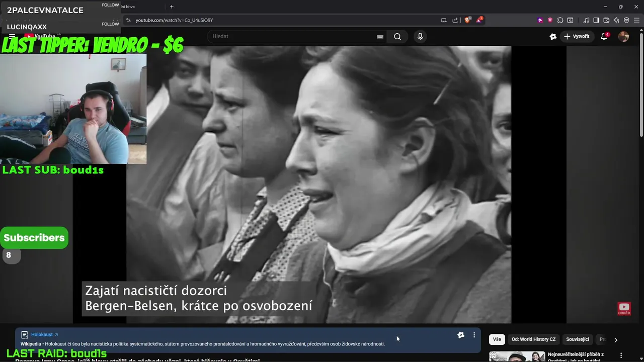
Task: Select the Vše filter chip
Action: tap(497, 339)
